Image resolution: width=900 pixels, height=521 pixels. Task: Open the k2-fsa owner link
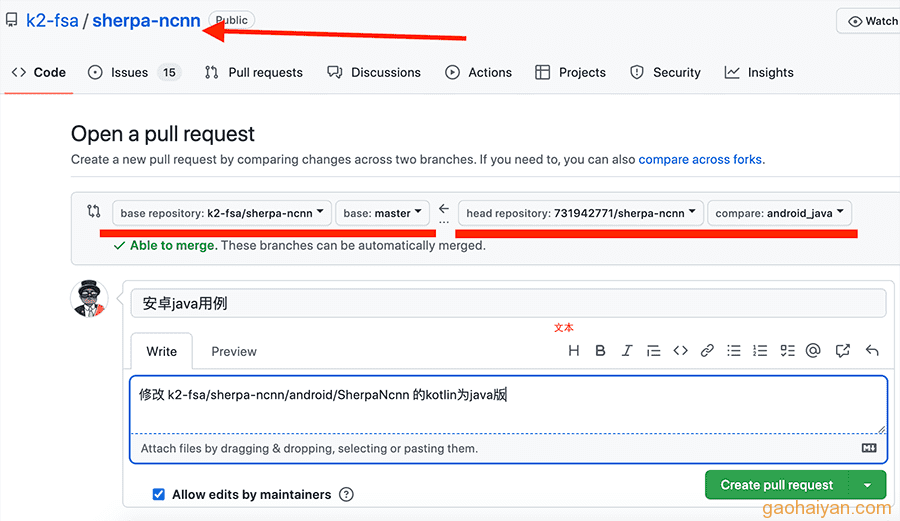click(52, 21)
